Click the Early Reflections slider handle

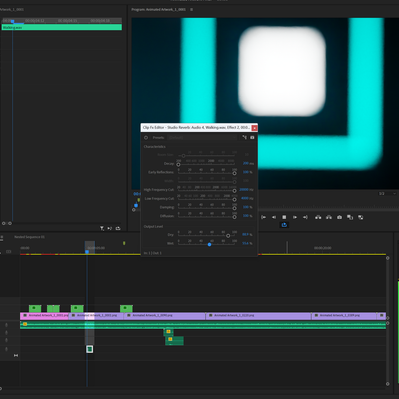234,173
